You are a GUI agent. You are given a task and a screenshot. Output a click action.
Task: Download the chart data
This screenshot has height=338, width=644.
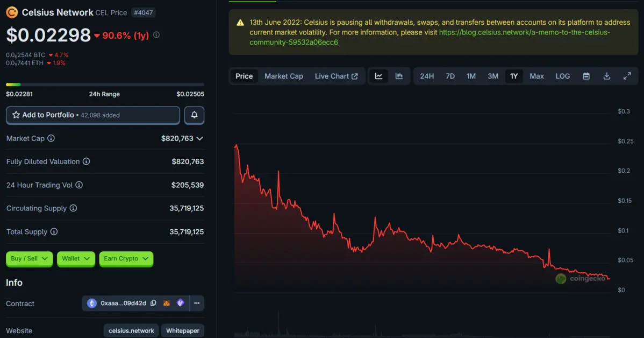tap(606, 76)
